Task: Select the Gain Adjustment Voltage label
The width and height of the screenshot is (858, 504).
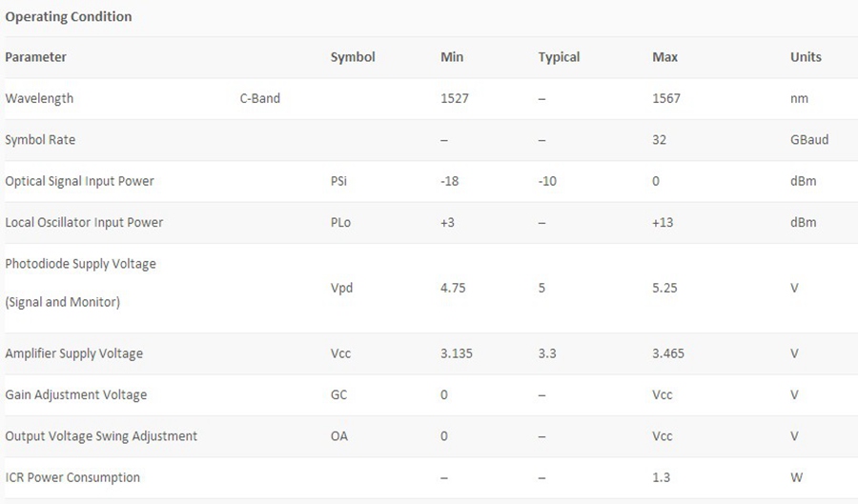Action: (x=75, y=394)
